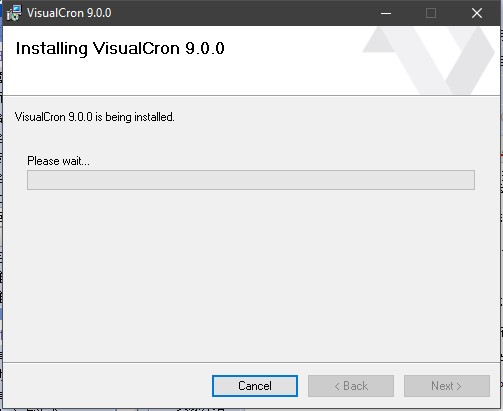
Task: Close the VisualCron installer with X
Action: pos(477,13)
